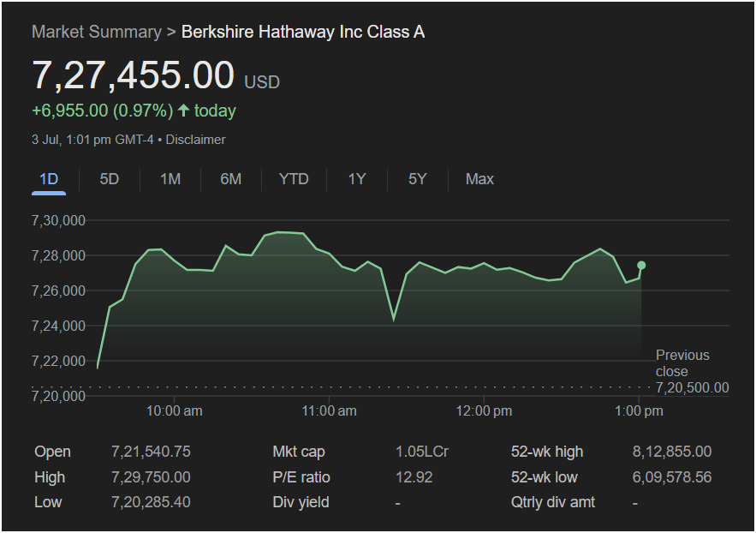The width and height of the screenshot is (756, 533).
Task: Open the 1M chart range
Action: pyautogui.click(x=170, y=179)
